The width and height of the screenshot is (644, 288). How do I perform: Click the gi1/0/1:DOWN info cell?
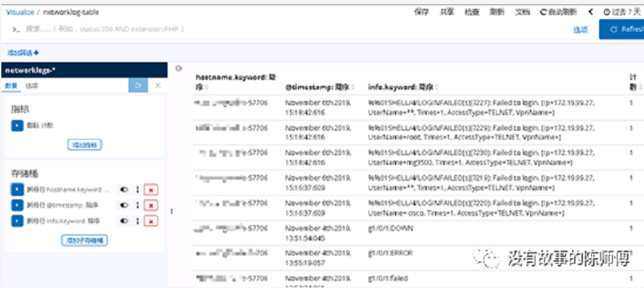[391, 228]
